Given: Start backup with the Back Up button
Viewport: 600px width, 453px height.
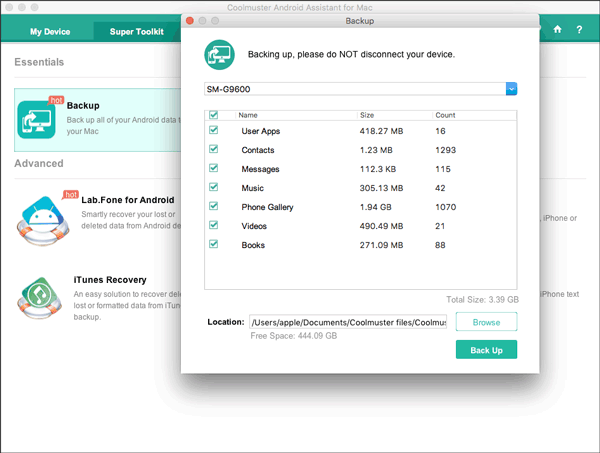Looking at the screenshot, I should (486, 350).
